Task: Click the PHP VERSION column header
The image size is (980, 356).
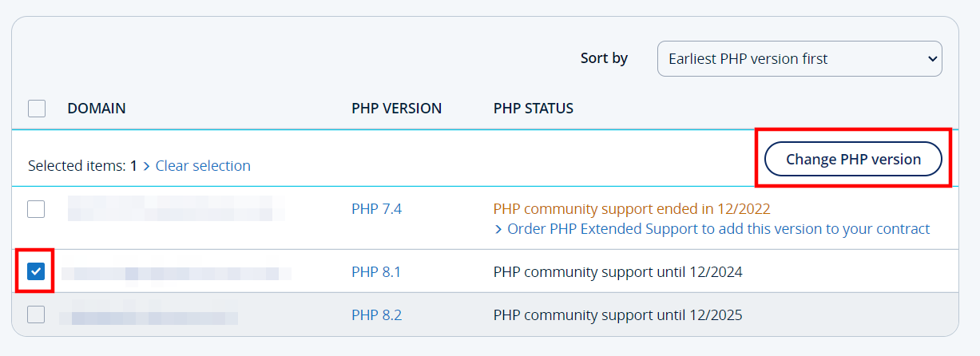Action: click(396, 109)
